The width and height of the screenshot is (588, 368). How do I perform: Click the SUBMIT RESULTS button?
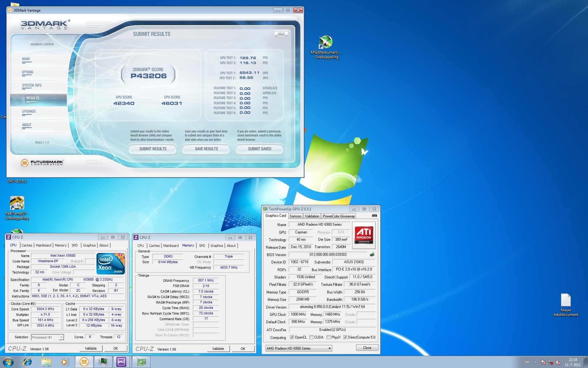click(x=153, y=149)
